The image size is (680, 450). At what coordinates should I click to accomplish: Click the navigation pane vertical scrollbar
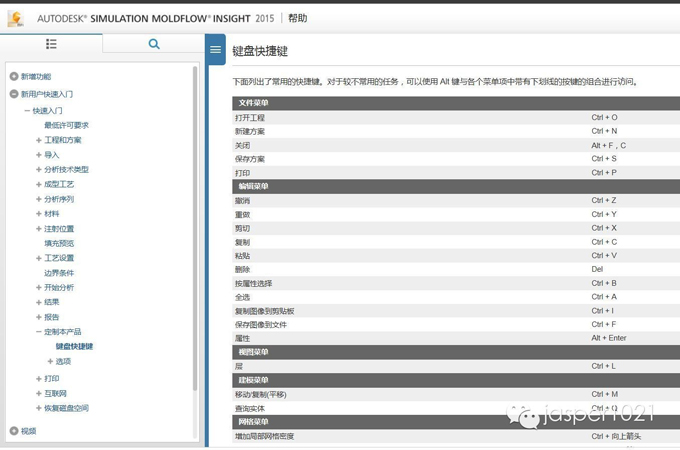click(195, 250)
